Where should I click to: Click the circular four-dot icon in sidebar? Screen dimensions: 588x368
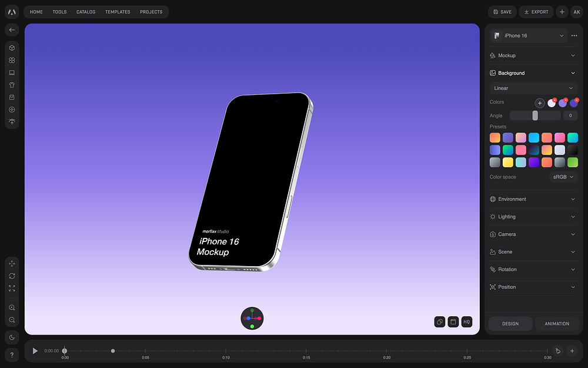12,110
